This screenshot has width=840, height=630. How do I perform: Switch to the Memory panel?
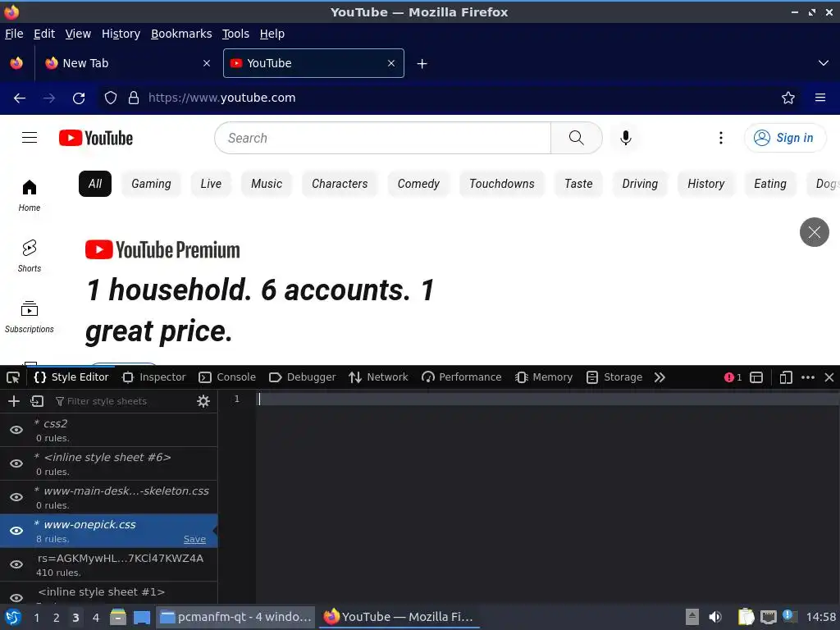544,377
